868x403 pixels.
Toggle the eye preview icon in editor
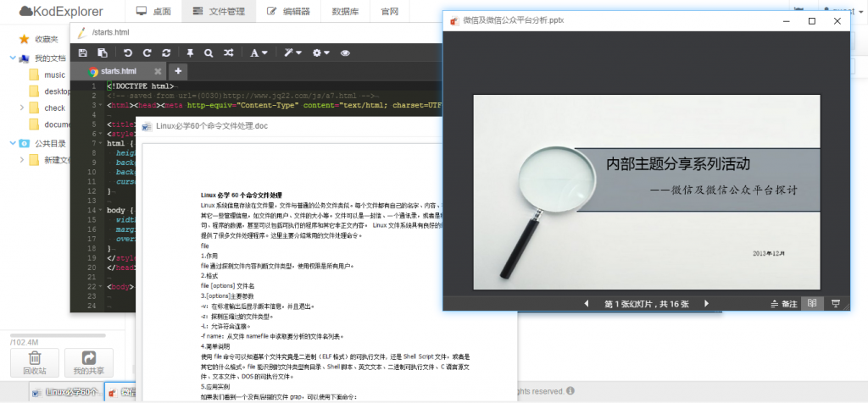[345, 52]
